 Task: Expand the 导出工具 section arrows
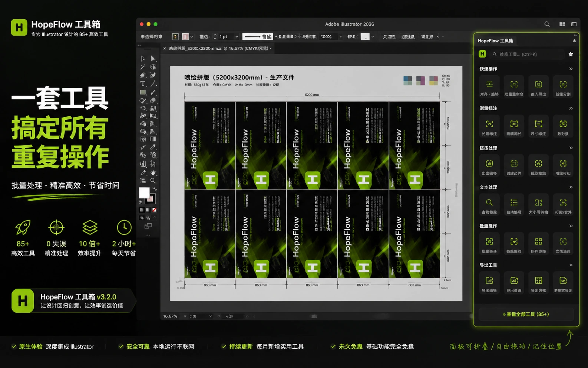pos(571,265)
